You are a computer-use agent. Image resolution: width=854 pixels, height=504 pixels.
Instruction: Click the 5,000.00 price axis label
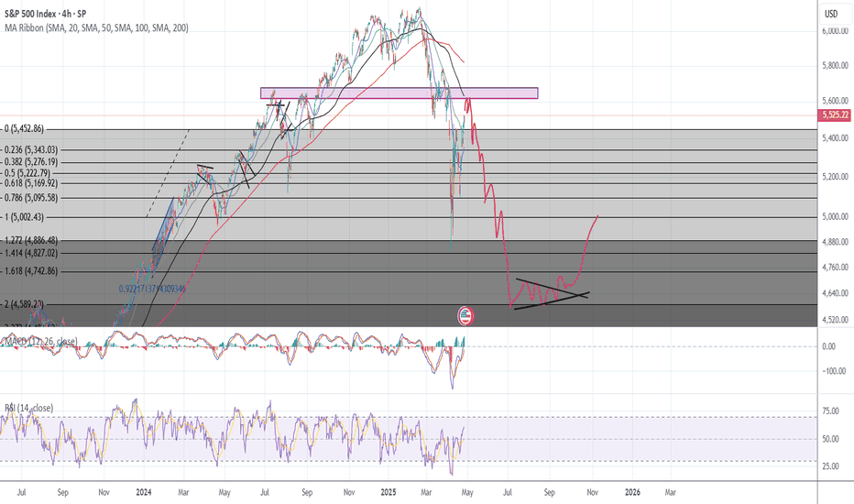pyautogui.click(x=835, y=217)
